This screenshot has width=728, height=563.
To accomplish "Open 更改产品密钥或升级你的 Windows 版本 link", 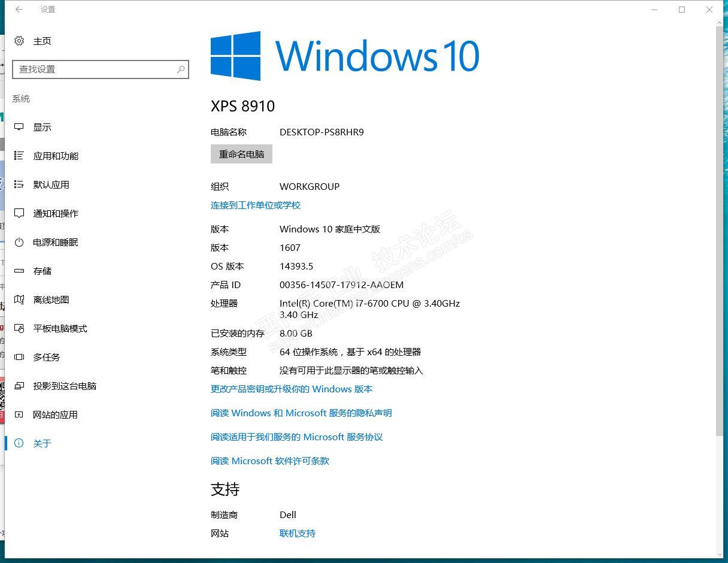I will click(x=292, y=389).
